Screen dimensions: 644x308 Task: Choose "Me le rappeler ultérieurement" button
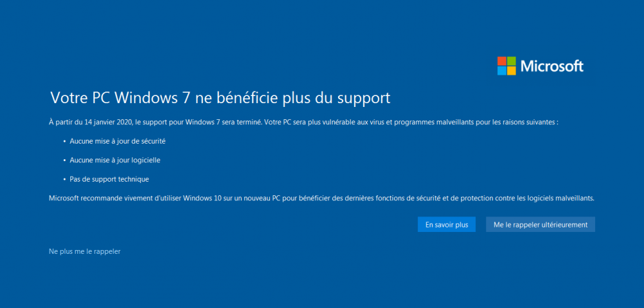click(x=540, y=224)
